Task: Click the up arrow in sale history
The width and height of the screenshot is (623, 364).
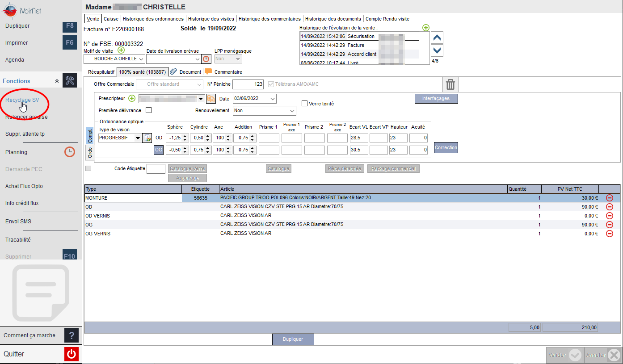Action: 438,38
